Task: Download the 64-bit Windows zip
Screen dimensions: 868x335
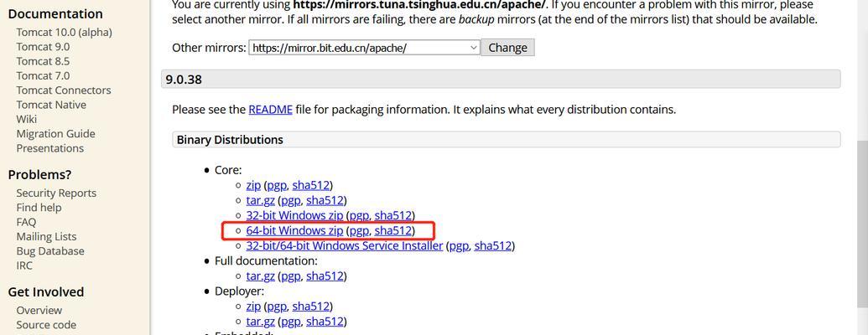Action: pos(294,230)
